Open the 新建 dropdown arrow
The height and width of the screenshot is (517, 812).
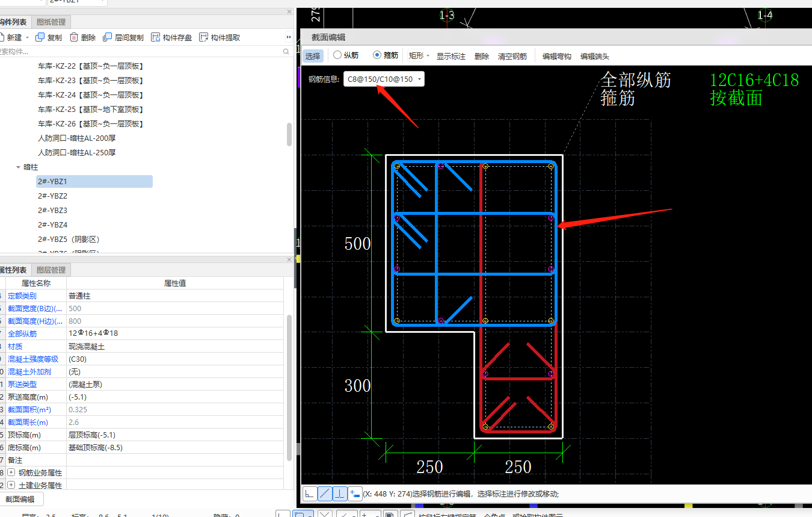27,37
